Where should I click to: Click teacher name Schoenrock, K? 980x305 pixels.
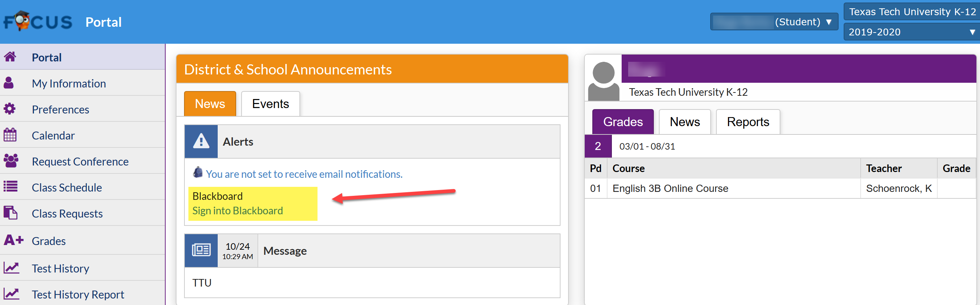pos(899,188)
